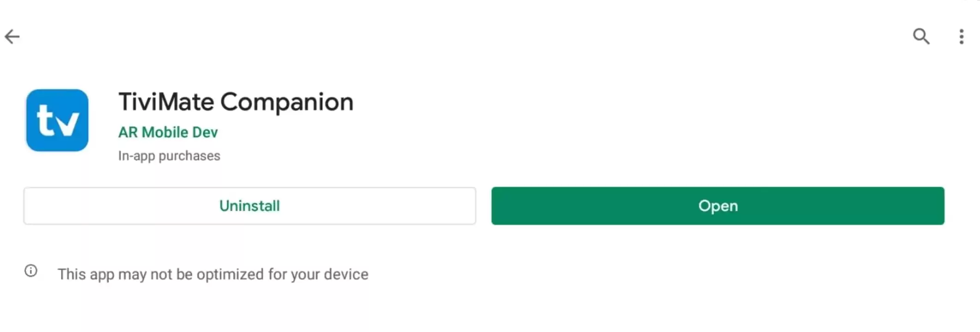
Task: Open search with the magnifier icon
Action: click(x=921, y=36)
